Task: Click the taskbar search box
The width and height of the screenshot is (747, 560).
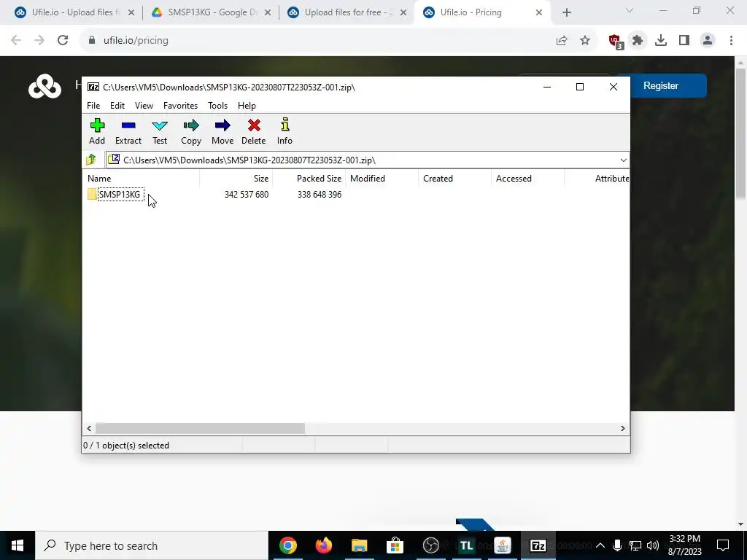Action: coord(152,545)
